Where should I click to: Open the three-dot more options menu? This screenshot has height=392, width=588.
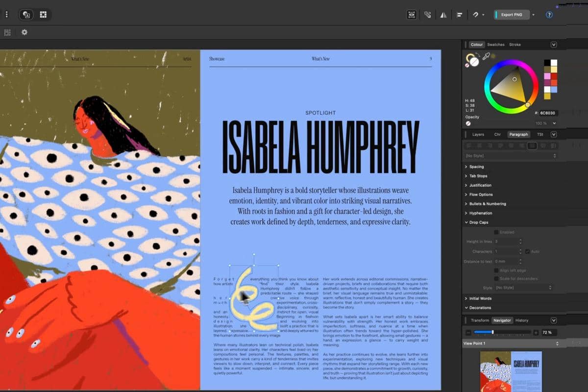6,15
